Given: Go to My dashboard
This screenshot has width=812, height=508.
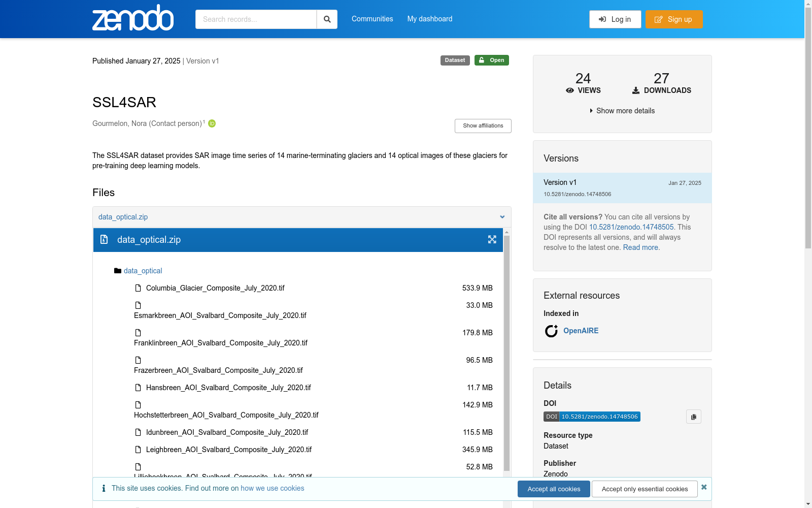Looking at the screenshot, I should (430, 19).
